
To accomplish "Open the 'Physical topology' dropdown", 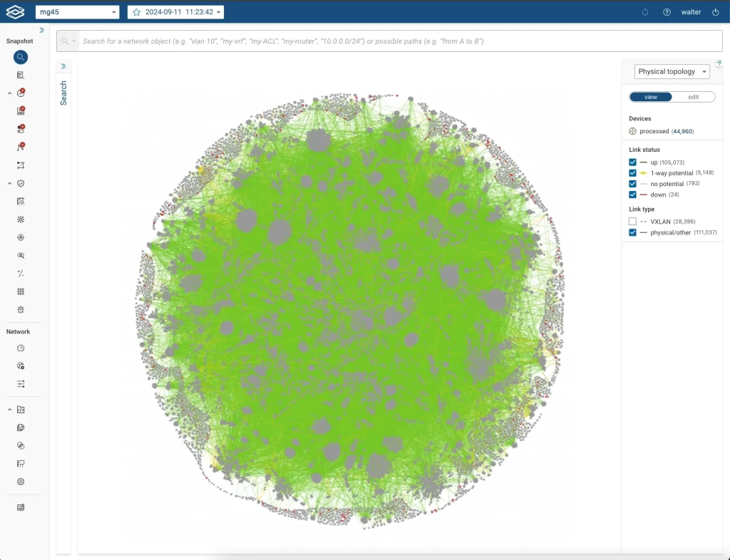I will 671,71.
